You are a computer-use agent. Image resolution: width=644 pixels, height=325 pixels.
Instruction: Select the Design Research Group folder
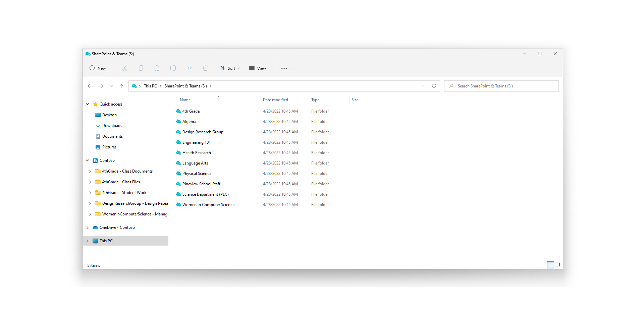203,132
